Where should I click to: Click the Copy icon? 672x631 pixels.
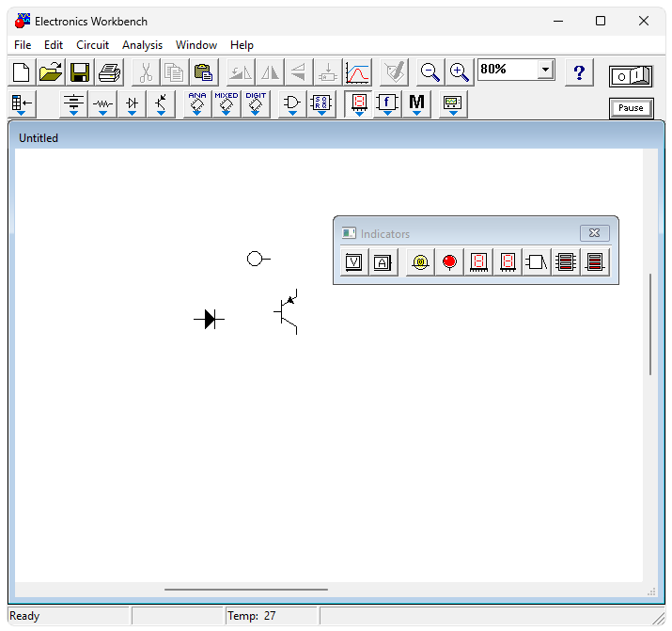pos(175,72)
